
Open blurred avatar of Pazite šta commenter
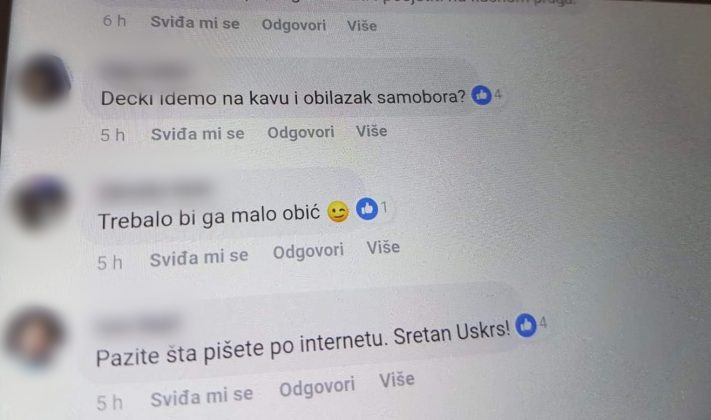coord(35,337)
